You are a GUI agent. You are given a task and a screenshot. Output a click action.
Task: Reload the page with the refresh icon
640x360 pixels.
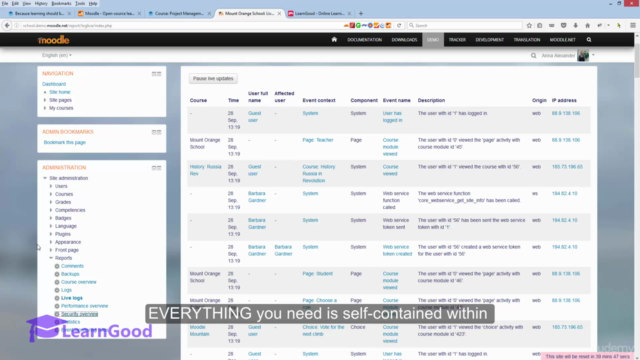point(399,25)
